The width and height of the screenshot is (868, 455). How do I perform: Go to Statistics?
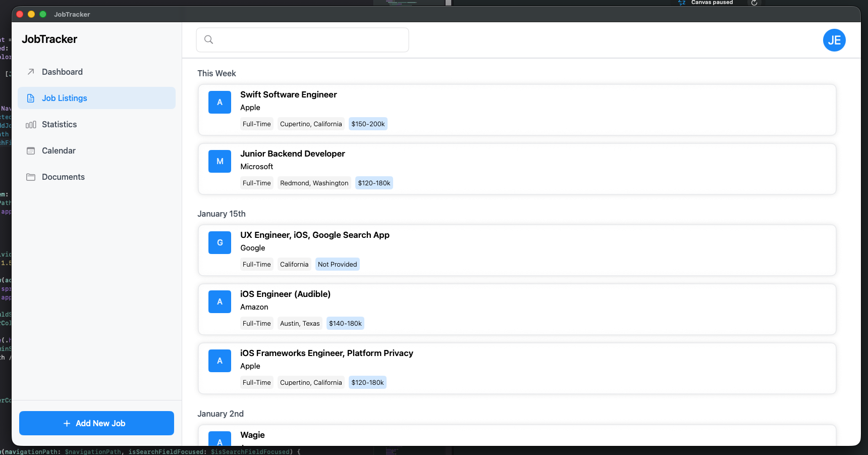tap(96, 124)
